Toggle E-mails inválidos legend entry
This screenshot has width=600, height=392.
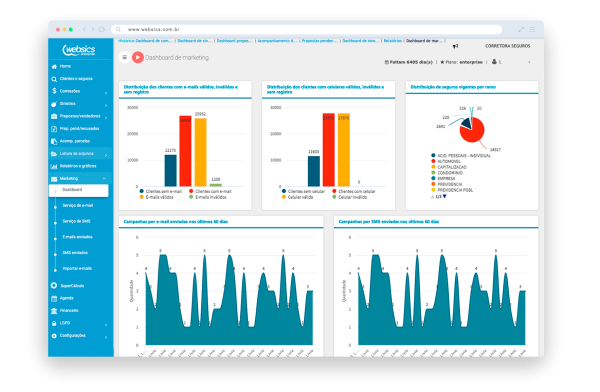point(207,197)
